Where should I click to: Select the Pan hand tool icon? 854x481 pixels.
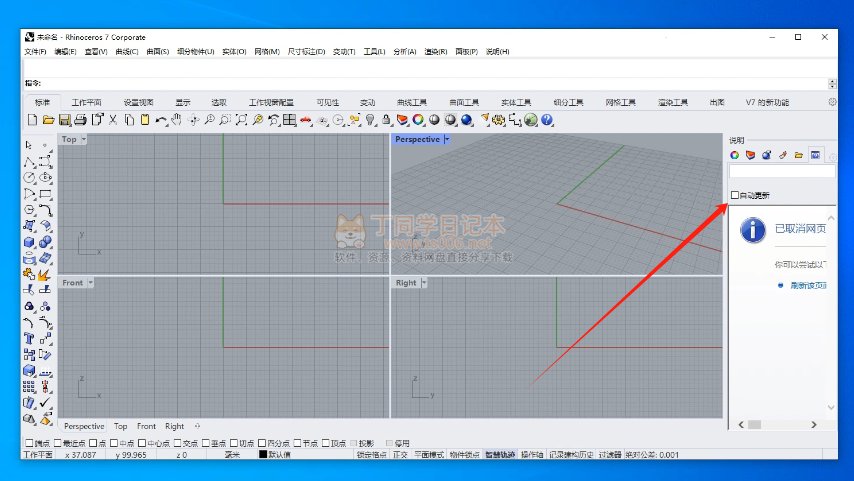177,120
